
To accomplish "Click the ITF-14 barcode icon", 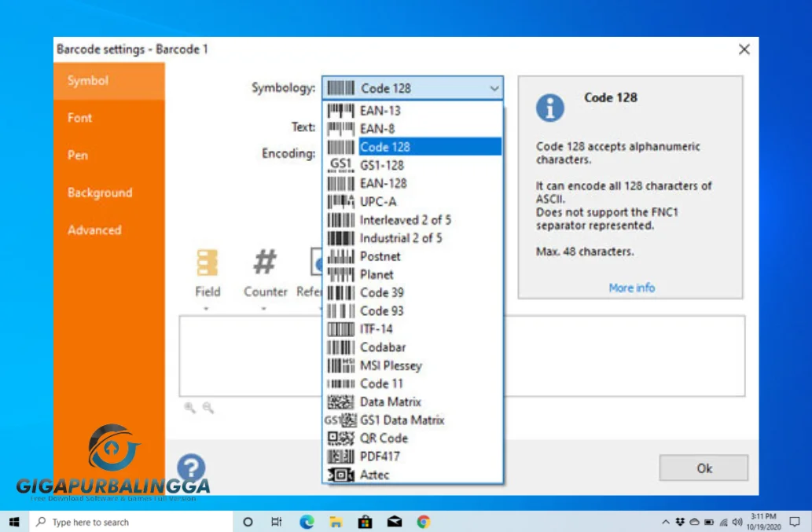I will (340, 329).
